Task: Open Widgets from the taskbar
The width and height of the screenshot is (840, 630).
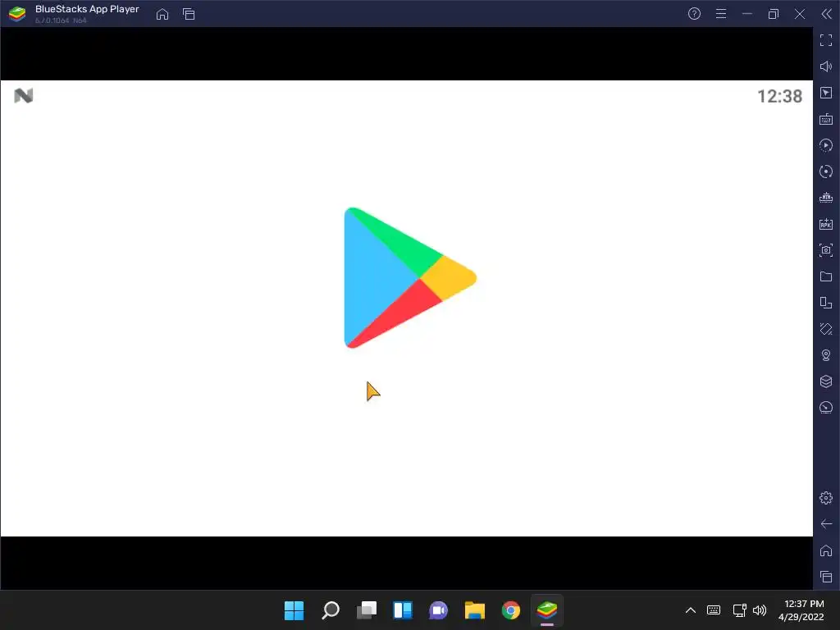Action: (402, 610)
